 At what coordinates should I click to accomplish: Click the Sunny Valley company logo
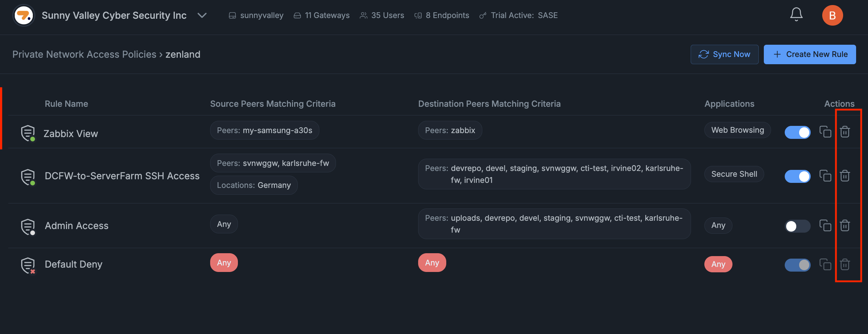click(x=23, y=15)
